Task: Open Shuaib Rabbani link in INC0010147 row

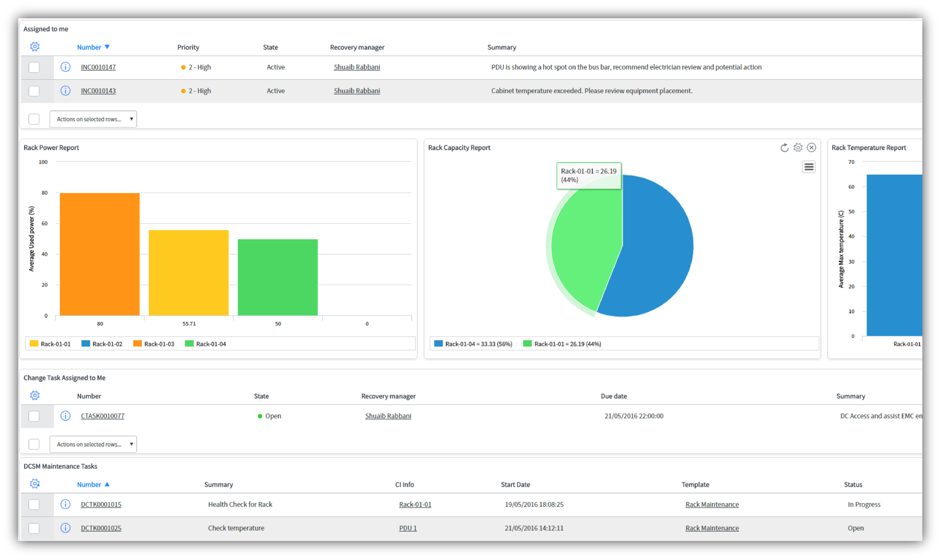Action: pyautogui.click(x=357, y=67)
